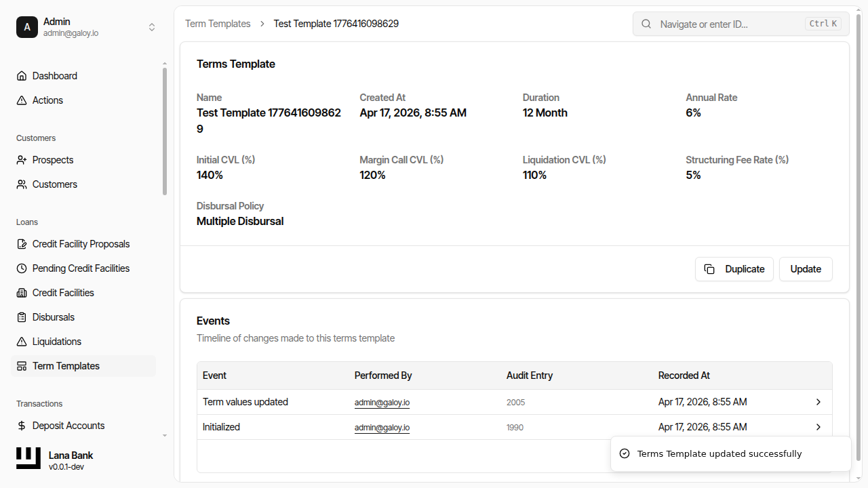This screenshot has height=488, width=868.
Task: Click the Credit Facility Proposals document icon
Action: [22, 244]
